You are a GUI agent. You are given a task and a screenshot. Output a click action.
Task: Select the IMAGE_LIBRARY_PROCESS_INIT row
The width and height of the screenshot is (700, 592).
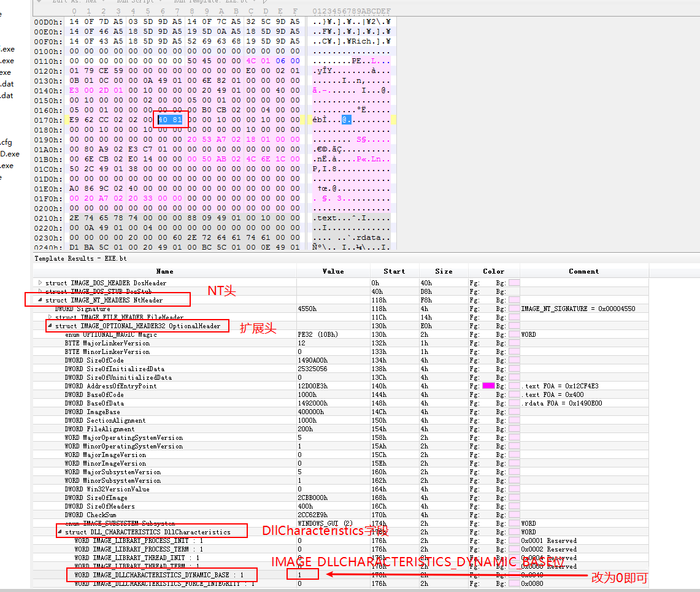point(340,540)
